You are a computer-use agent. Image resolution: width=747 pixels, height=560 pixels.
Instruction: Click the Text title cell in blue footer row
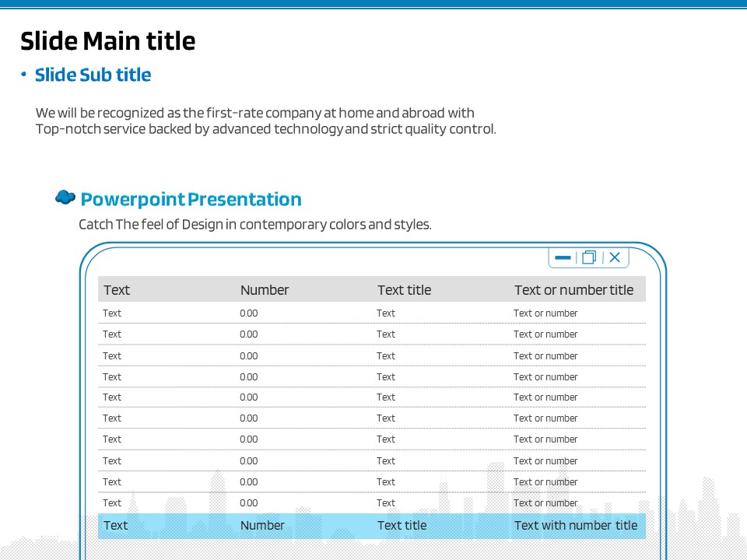point(402,526)
